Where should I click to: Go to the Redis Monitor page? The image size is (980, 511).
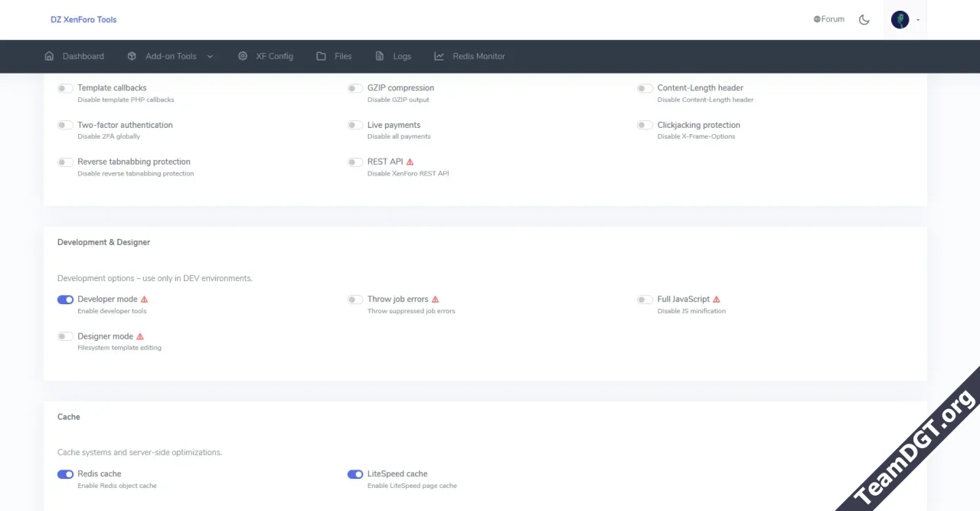pyautogui.click(x=479, y=56)
